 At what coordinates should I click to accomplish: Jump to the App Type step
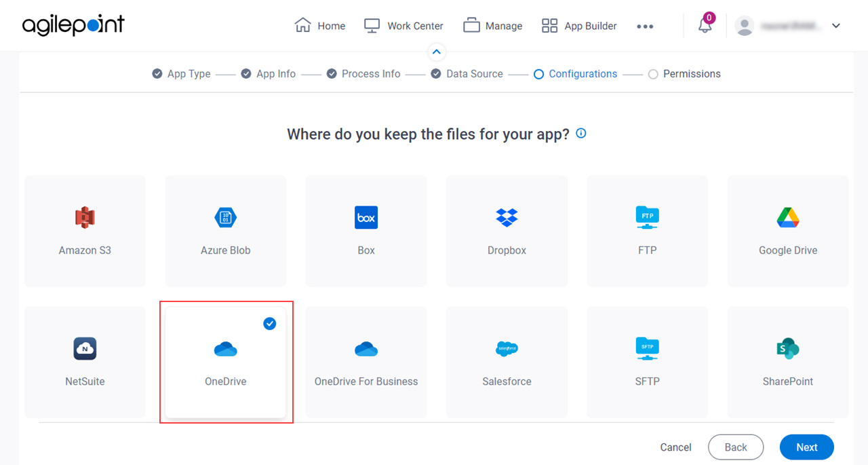pos(181,74)
